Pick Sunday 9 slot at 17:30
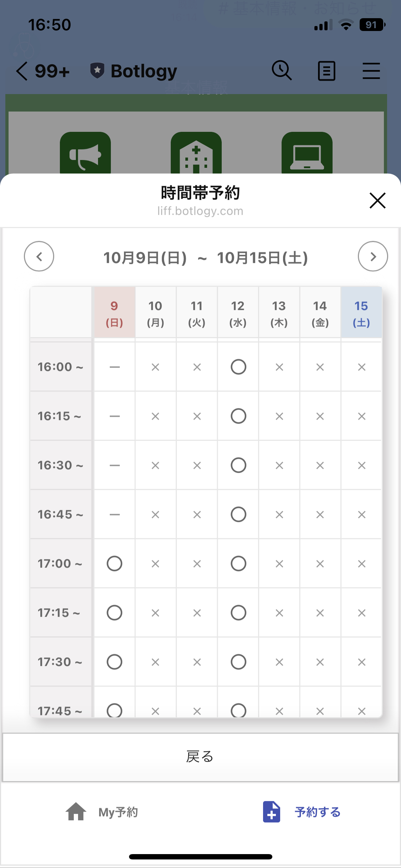401x868 pixels. [114, 662]
